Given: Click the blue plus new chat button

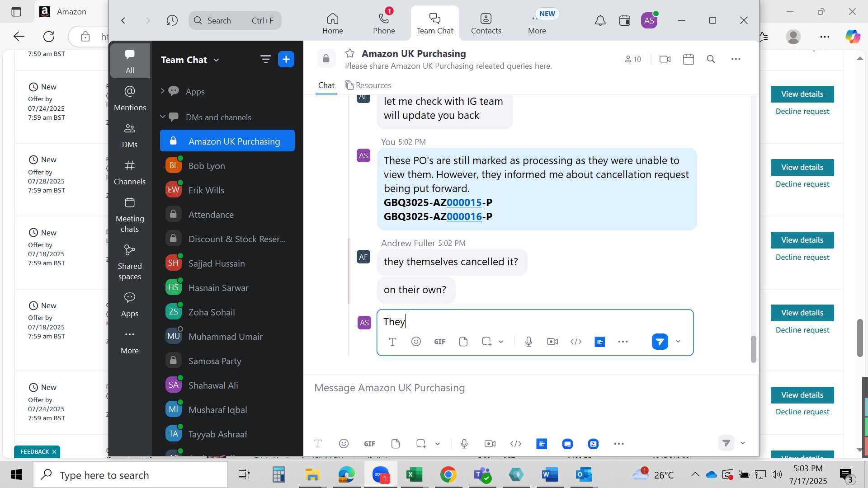Looking at the screenshot, I should (286, 59).
